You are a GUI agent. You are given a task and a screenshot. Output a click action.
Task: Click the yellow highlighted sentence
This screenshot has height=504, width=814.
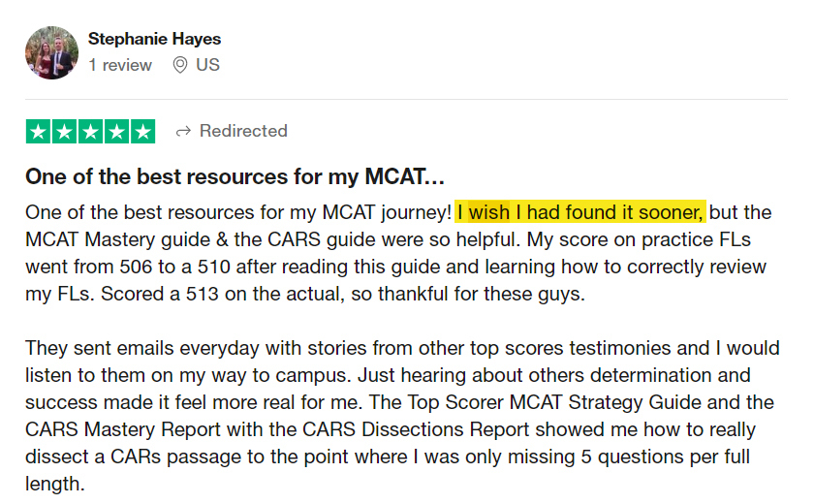click(x=579, y=211)
